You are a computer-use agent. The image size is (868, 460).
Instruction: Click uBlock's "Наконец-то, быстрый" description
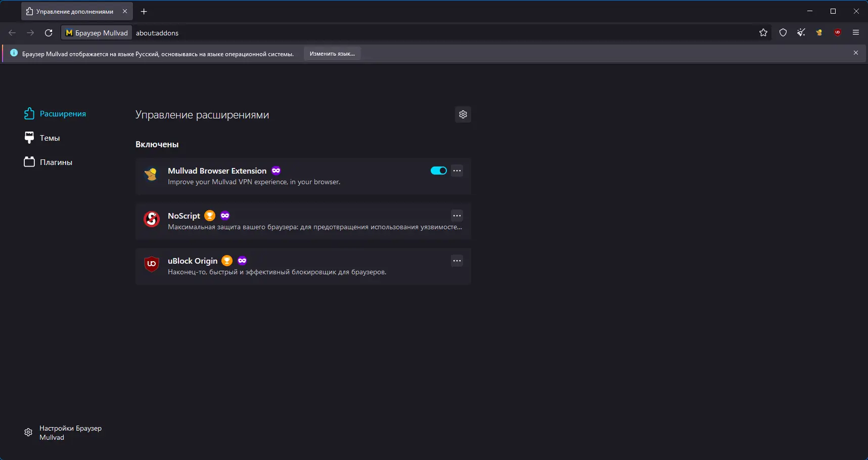coord(277,272)
